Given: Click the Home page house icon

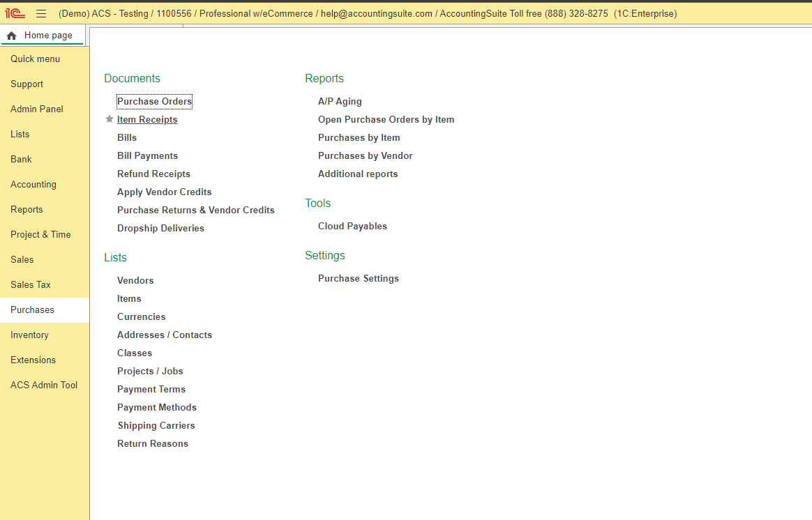Looking at the screenshot, I should 12,36.
